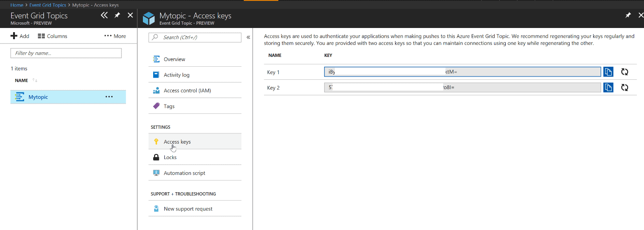Screen dimensions: 644x230
Task: Click the Search (Ctrl+/) box
Action: point(195,37)
